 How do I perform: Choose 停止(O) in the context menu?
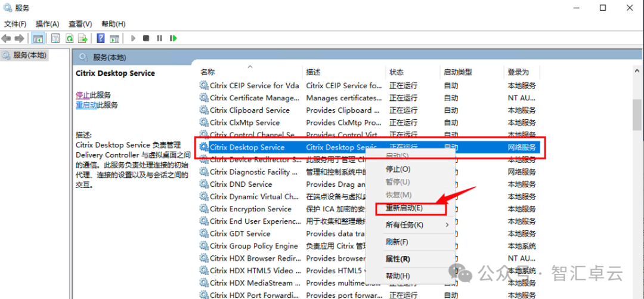point(410,169)
